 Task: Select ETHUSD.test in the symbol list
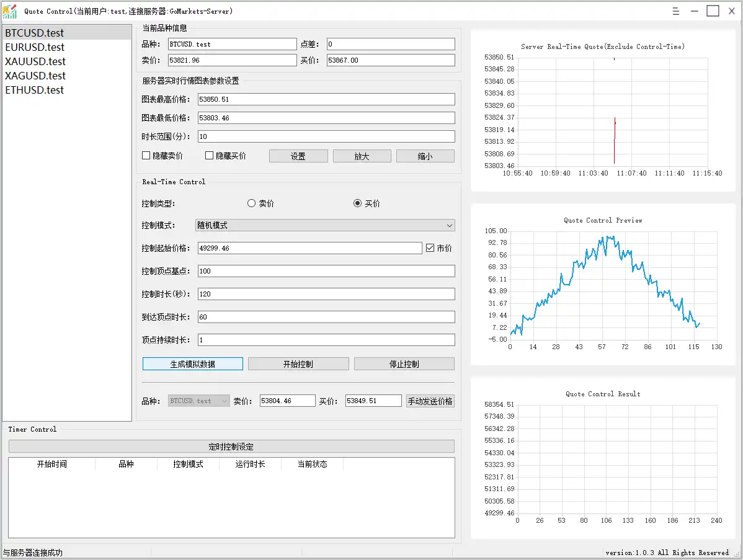tap(35, 90)
